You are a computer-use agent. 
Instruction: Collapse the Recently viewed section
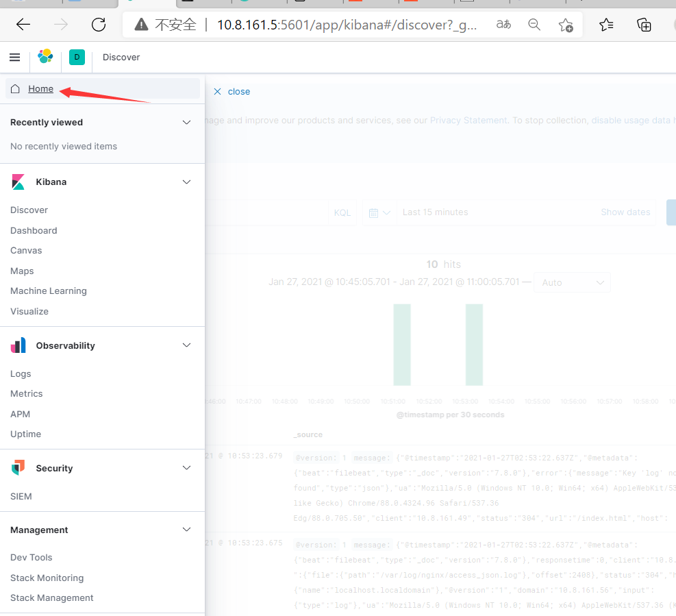(187, 123)
